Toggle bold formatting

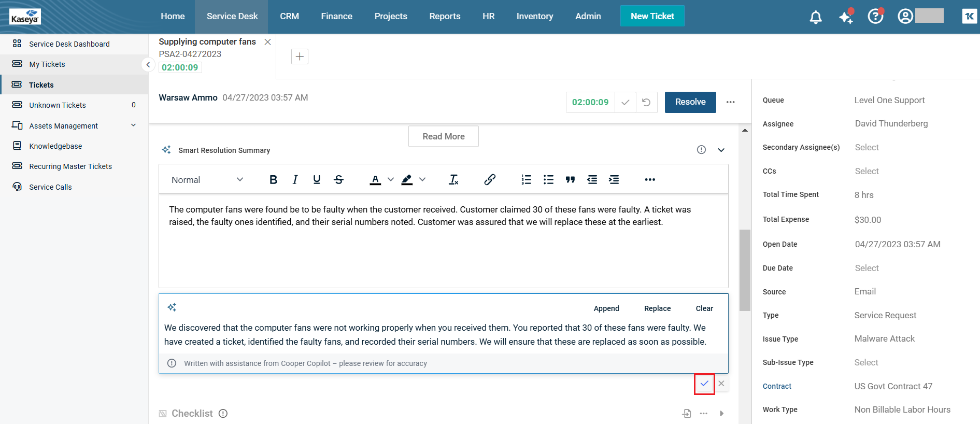273,179
